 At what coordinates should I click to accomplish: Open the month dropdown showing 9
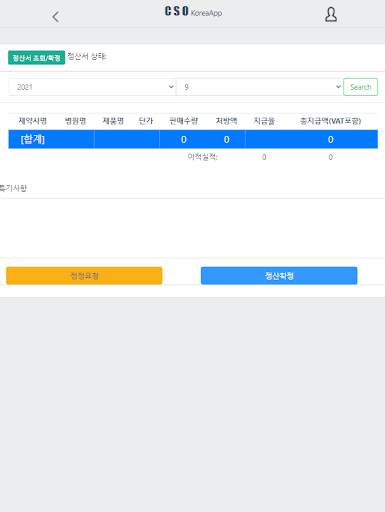[x=259, y=87]
